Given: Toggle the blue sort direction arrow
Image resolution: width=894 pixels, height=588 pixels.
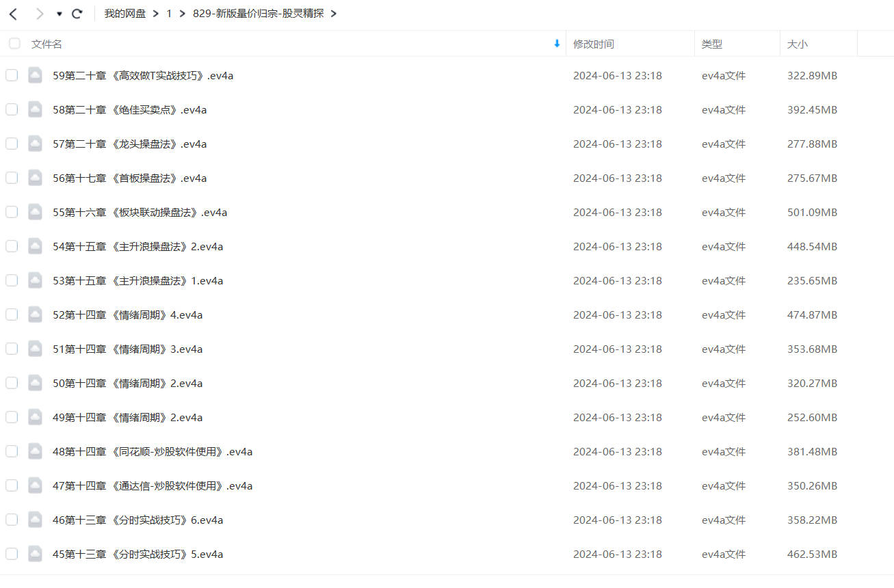Looking at the screenshot, I should click(557, 44).
